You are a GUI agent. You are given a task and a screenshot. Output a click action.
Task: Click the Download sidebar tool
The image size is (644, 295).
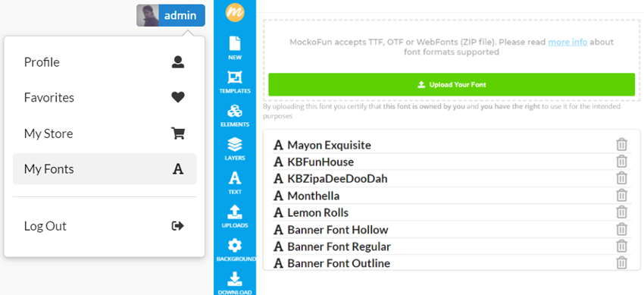[235, 284]
